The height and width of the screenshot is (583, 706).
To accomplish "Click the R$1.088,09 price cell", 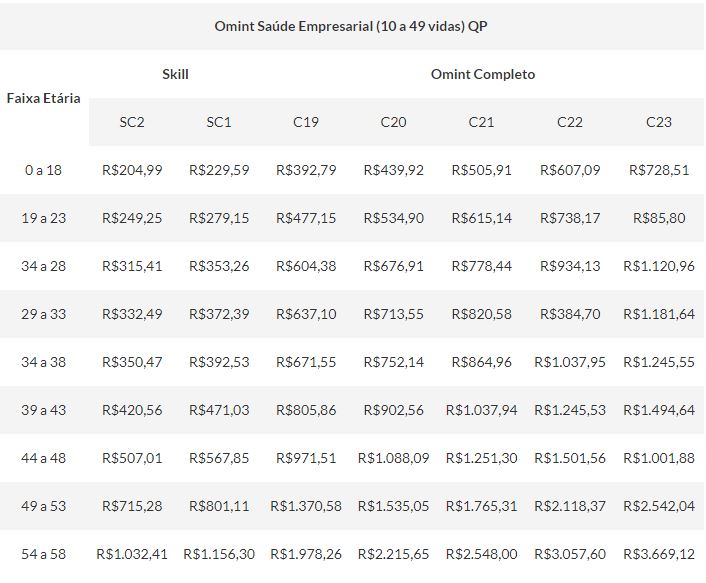I will pyautogui.click(x=394, y=458).
